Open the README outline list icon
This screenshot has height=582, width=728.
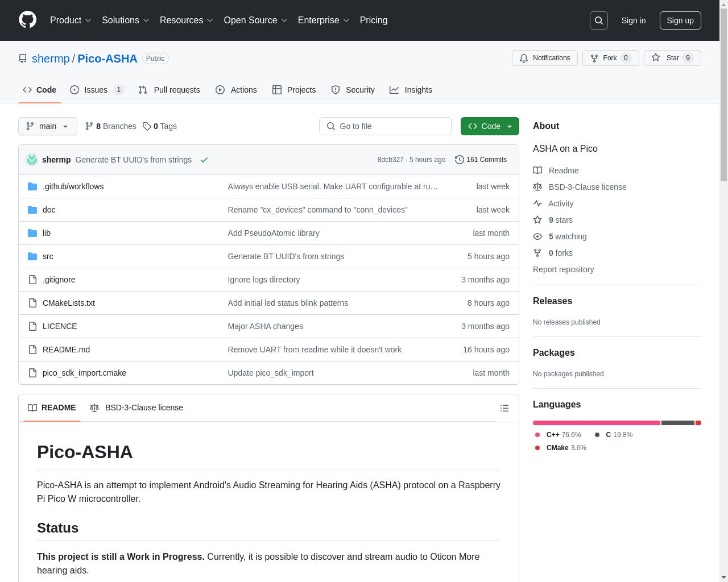click(x=504, y=408)
